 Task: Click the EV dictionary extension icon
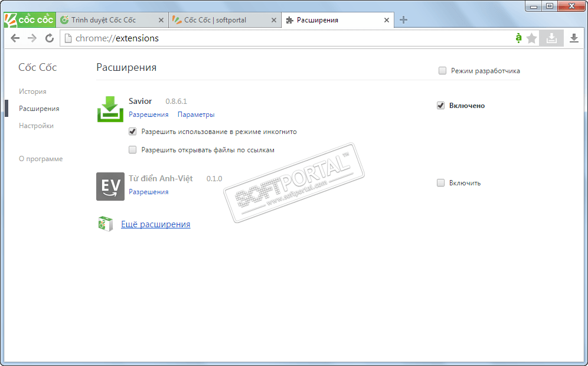110,187
